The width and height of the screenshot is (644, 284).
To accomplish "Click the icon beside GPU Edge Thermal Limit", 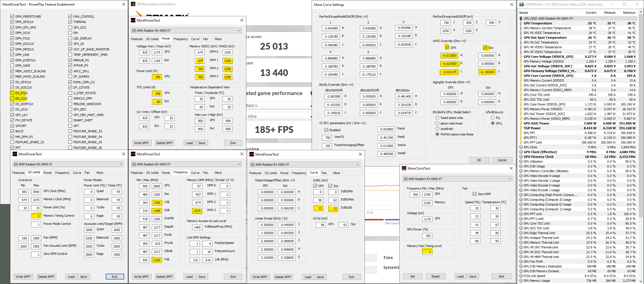I will (521, 233).
